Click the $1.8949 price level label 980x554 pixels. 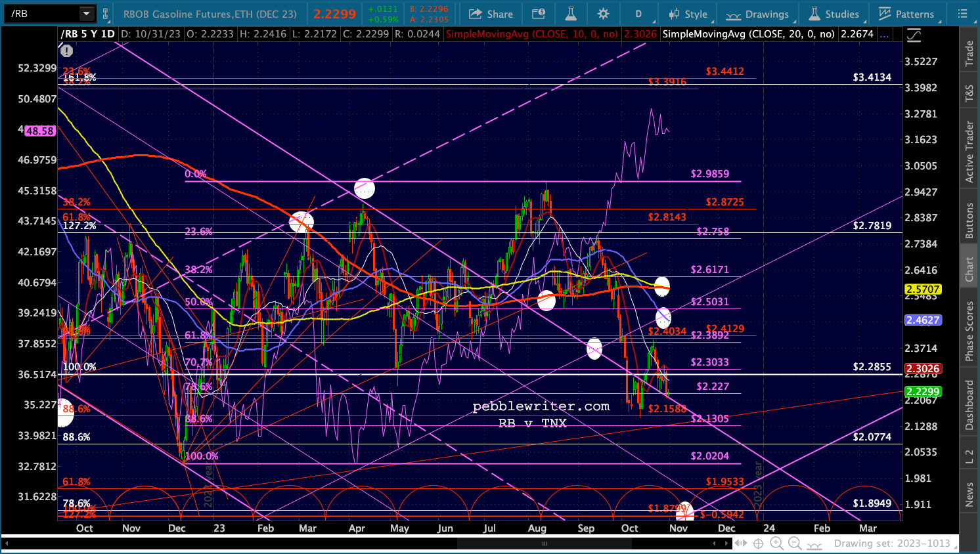click(872, 503)
